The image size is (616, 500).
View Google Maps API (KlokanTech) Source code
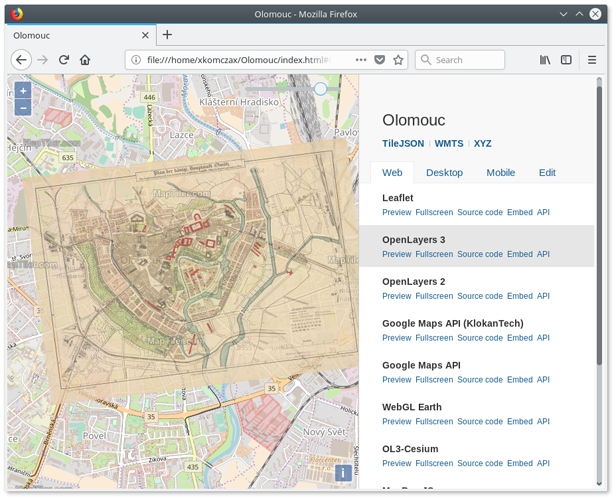click(480, 338)
